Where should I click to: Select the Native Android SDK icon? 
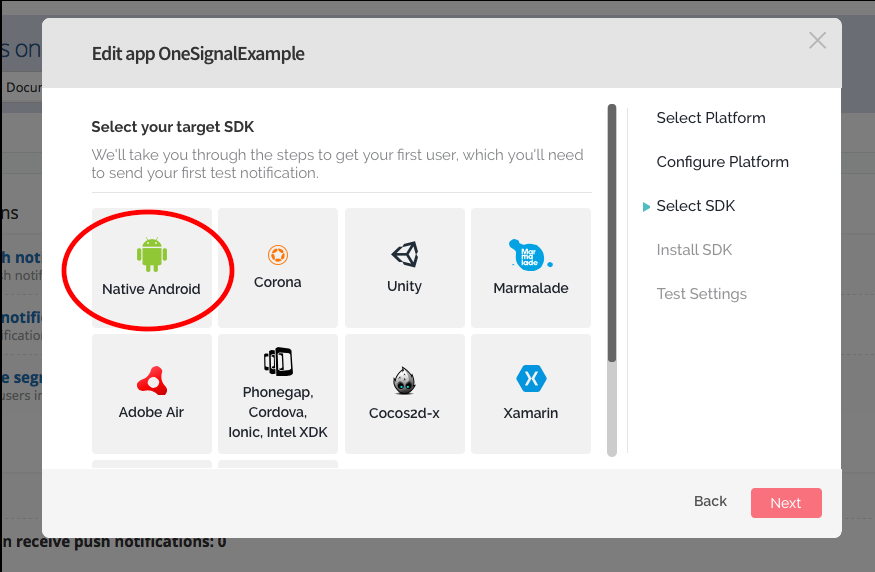click(152, 254)
